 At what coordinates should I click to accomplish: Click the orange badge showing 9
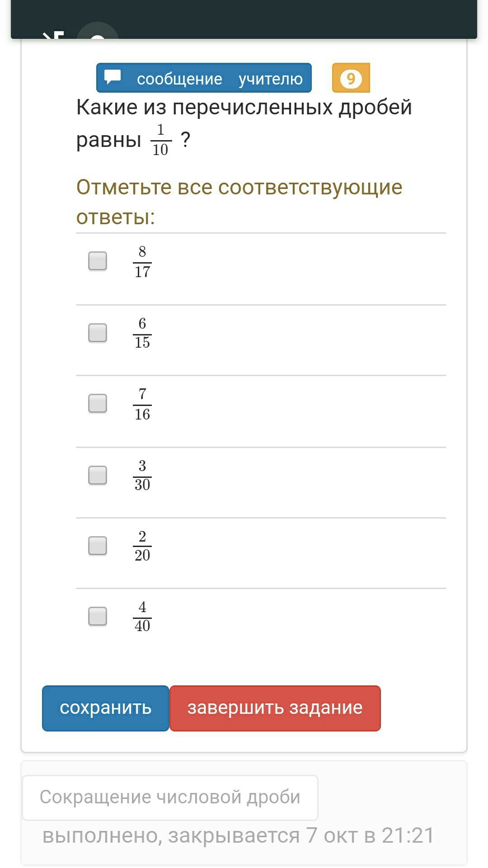tap(351, 78)
